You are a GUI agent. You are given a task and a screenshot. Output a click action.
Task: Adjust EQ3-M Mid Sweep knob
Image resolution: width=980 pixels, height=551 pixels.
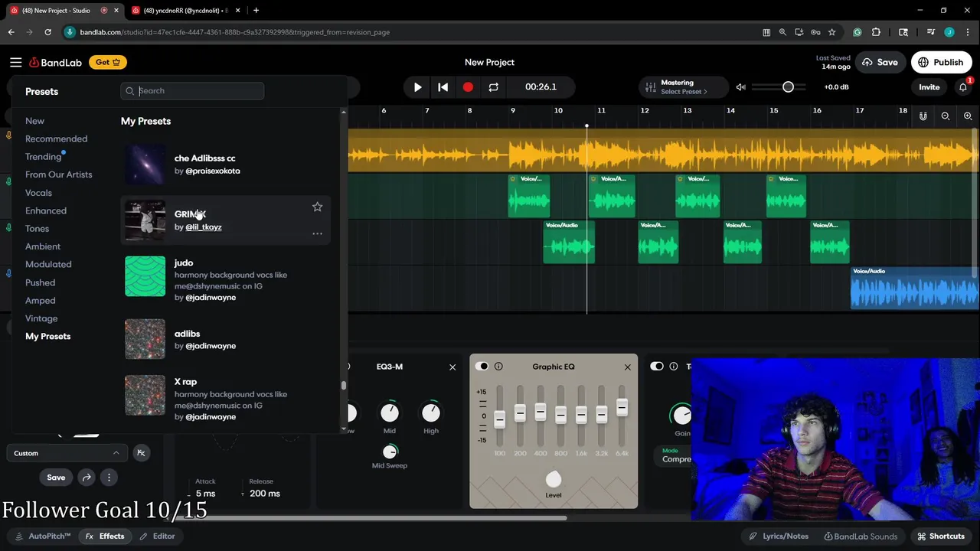[x=390, y=452]
